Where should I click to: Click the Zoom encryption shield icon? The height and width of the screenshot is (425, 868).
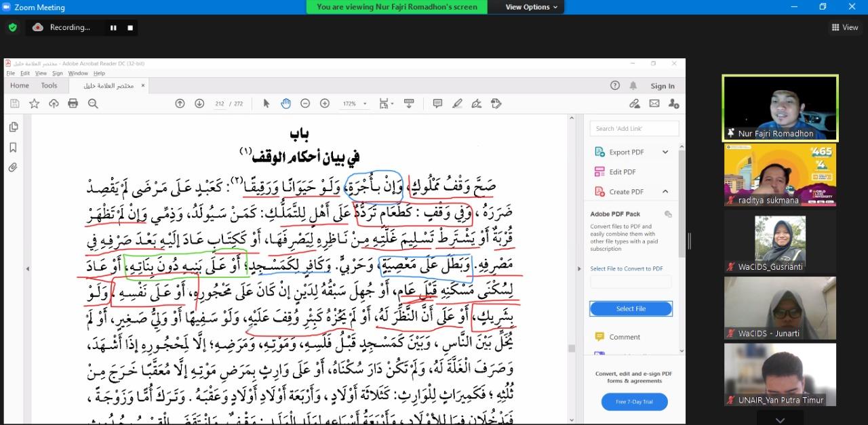[x=12, y=28]
